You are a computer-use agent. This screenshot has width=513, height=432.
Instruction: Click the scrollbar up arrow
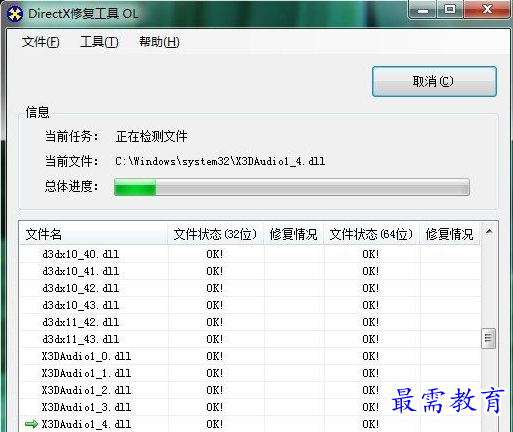tap(489, 231)
